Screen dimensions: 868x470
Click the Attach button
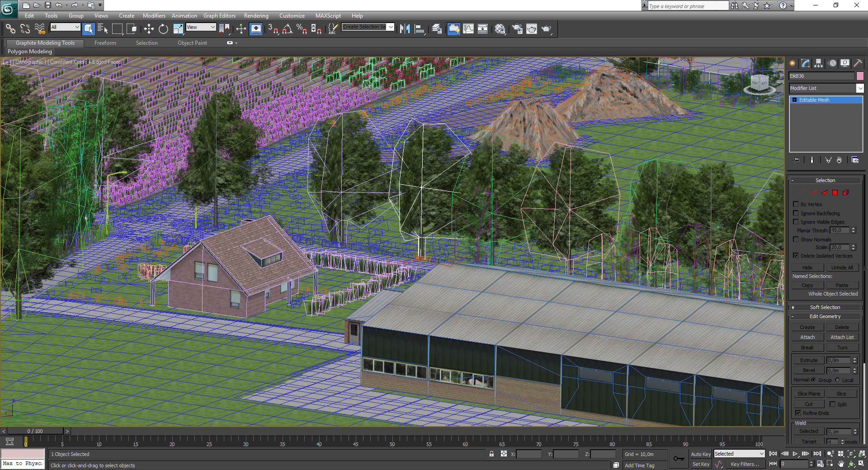[807, 337]
